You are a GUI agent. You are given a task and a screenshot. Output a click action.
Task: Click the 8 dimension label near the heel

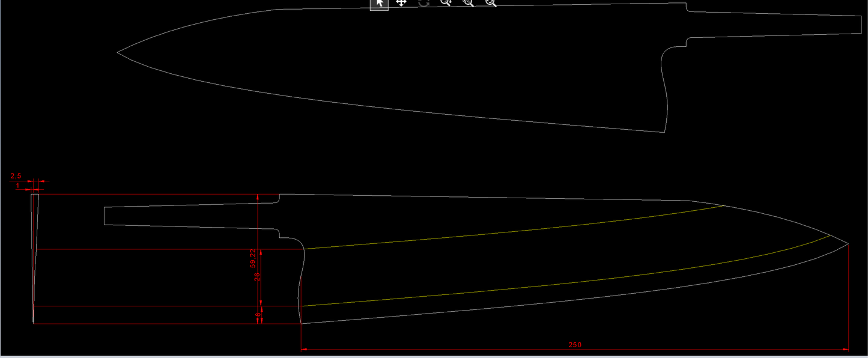[x=258, y=314]
